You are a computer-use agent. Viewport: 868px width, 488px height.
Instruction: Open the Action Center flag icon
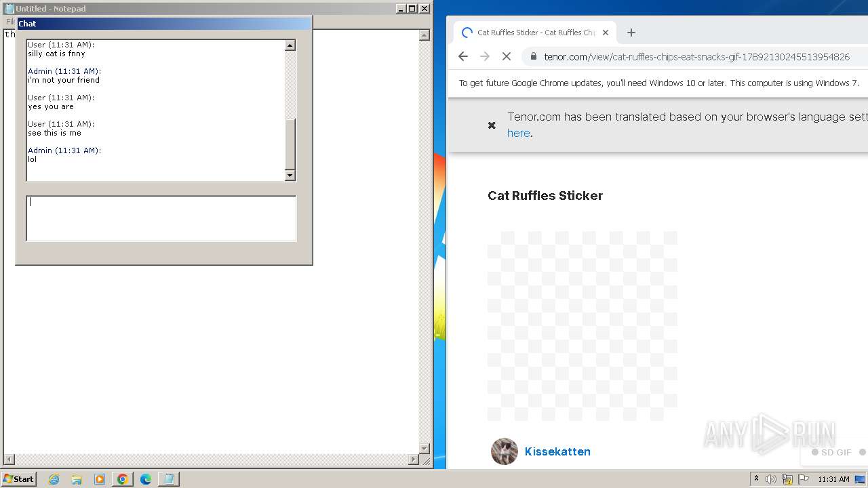coord(804,479)
